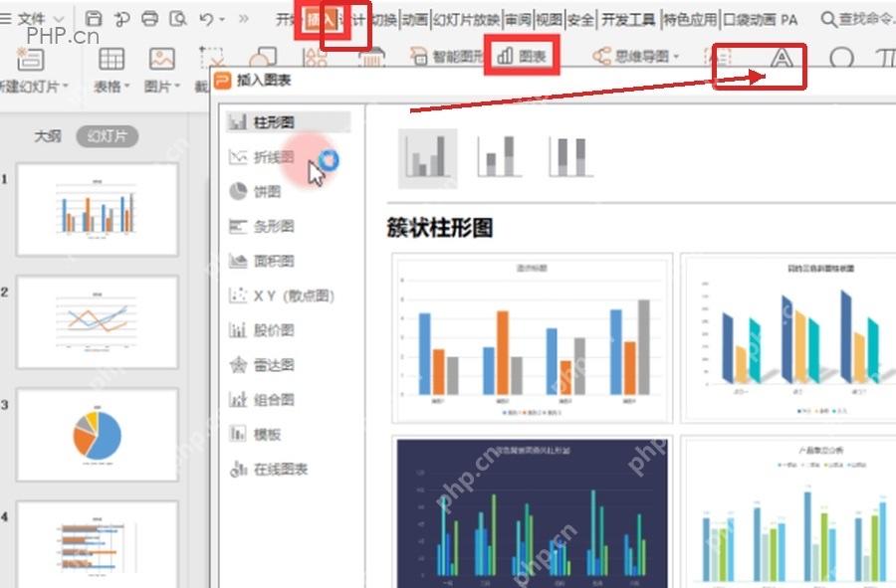This screenshot has height=588, width=896.
Task: Switch to the 开始 ribbon tab
Action: point(284,20)
